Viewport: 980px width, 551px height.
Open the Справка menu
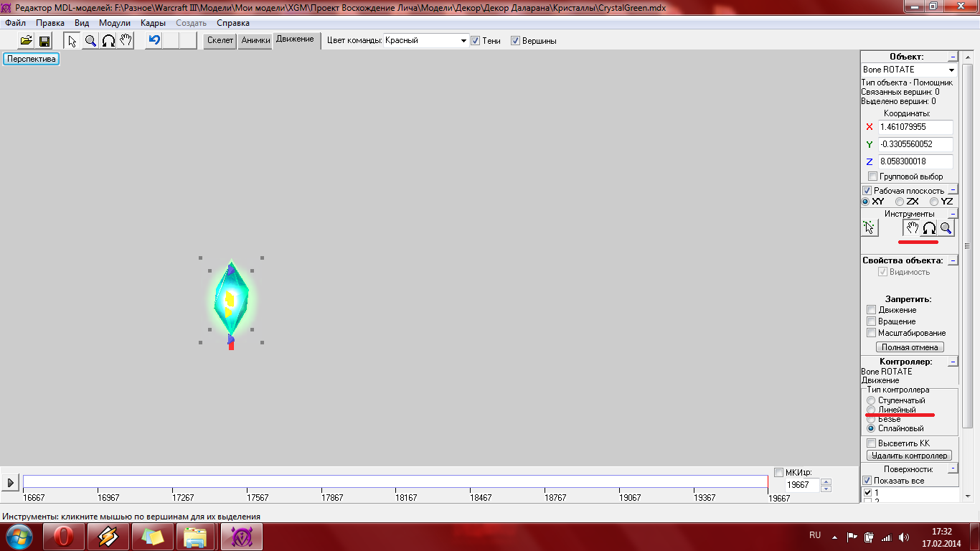coord(233,23)
